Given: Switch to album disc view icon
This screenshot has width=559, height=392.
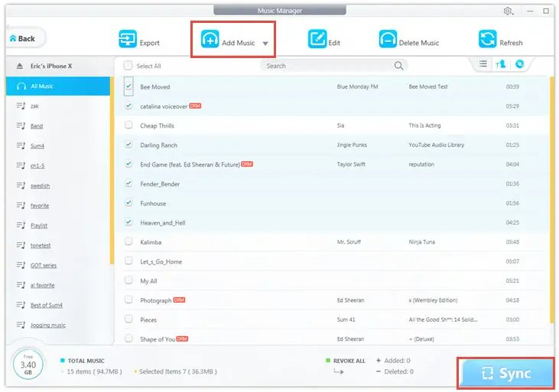Looking at the screenshot, I should tap(519, 65).
